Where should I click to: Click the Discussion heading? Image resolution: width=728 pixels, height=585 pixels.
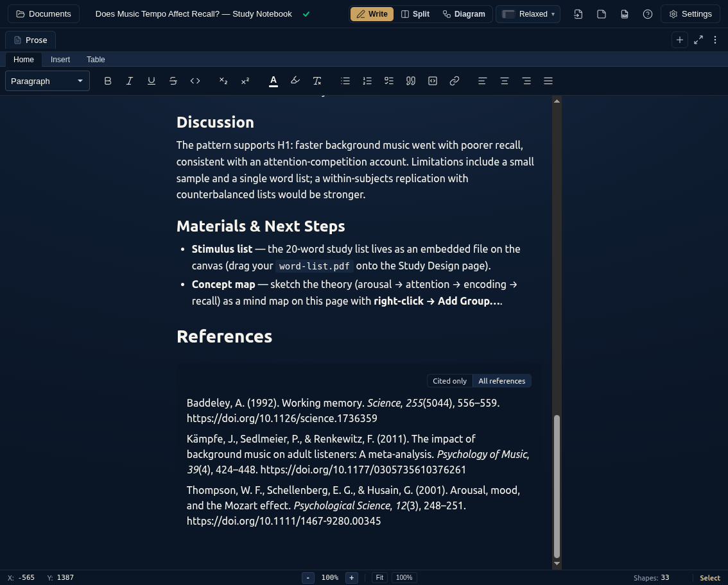[x=216, y=123]
